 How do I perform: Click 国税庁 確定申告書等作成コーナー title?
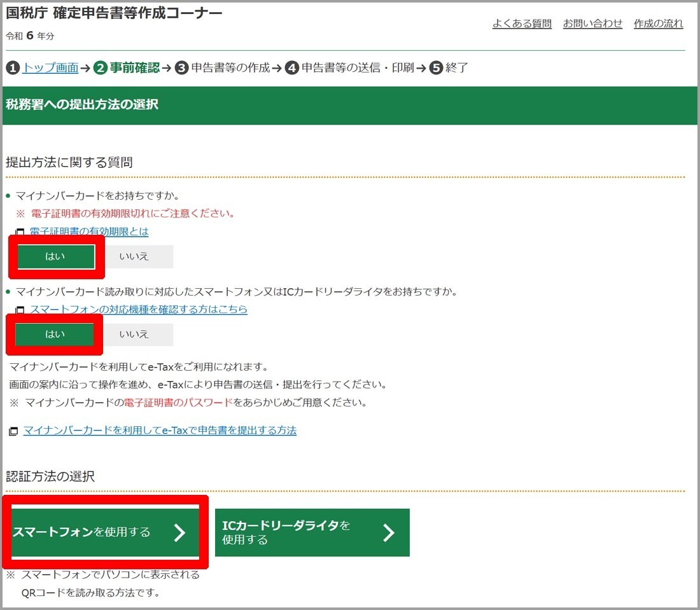(114, 13)
